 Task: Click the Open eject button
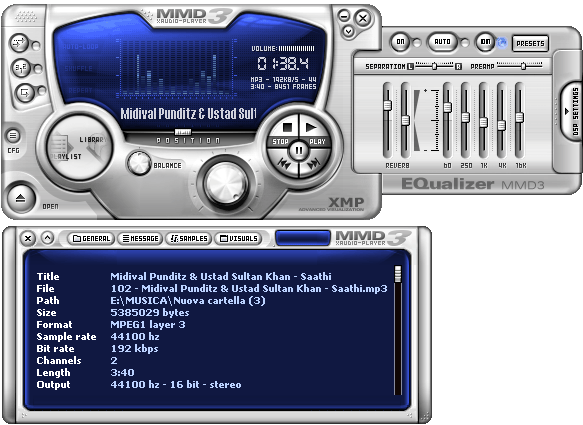coord(20,198)
